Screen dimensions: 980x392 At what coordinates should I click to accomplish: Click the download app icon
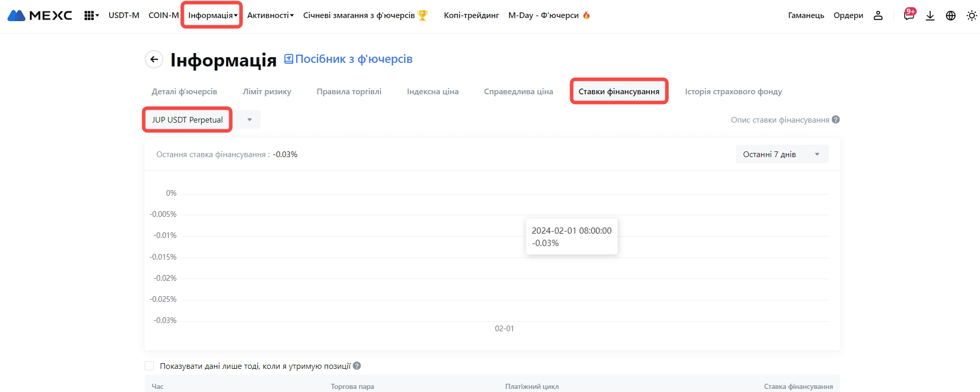point(930,15)
